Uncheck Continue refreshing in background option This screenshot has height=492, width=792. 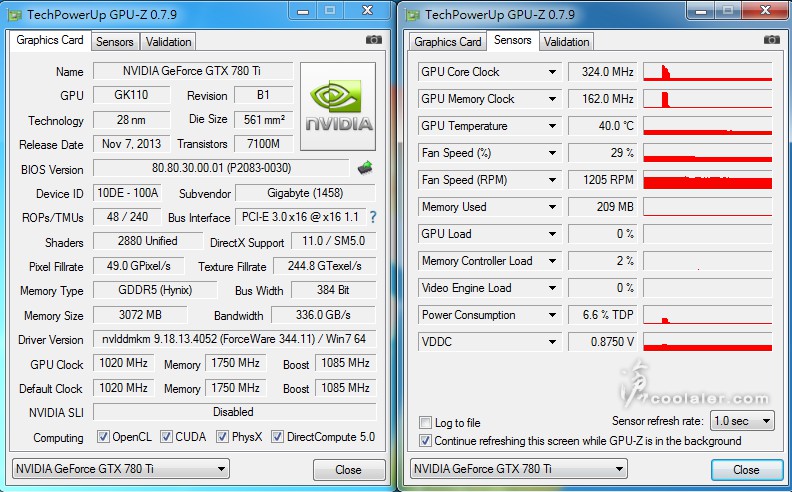(425, 440)
